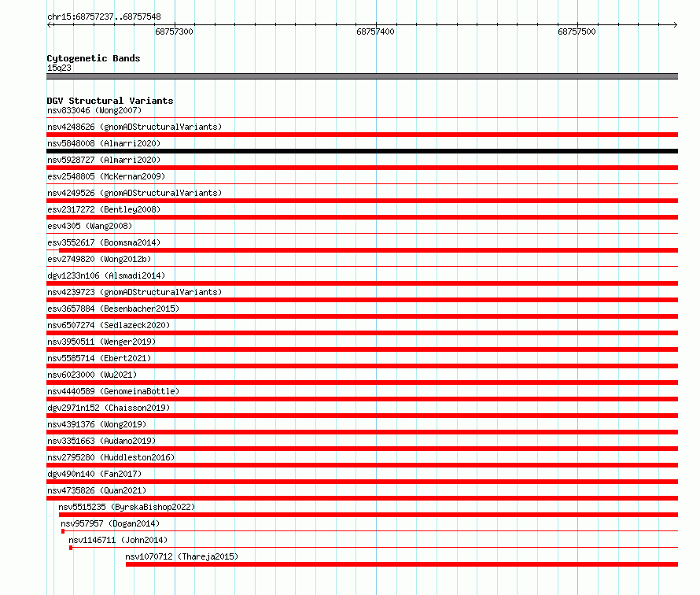Select the Cytogenetic Bands track title

pos(94,58)
